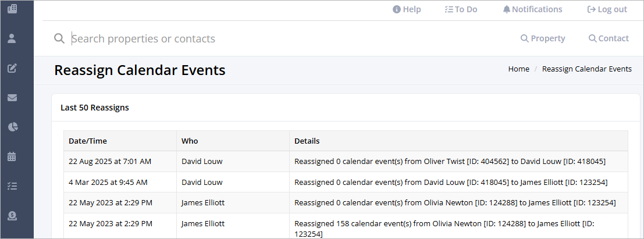This screenshot has height=239, width=644.
Task: Click the magnifying glass search icon
Action: point(59,38)
